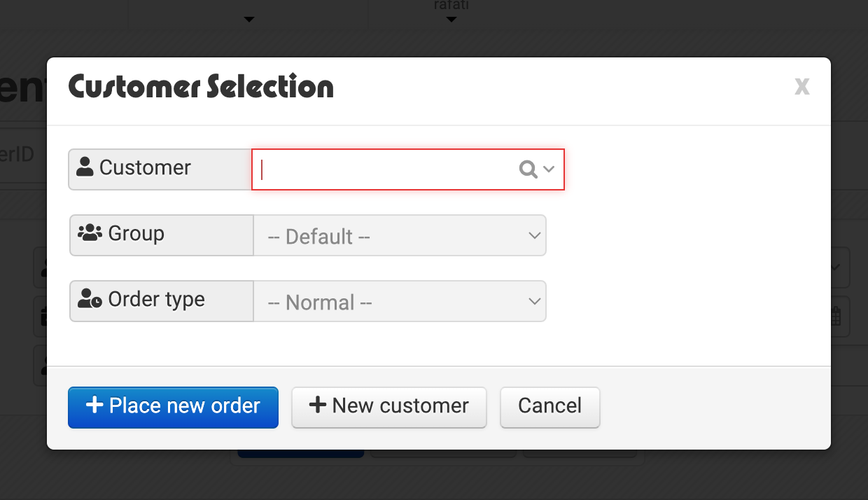Click the Order type field label
The width and height of the screenshot is (868, 500).
(x=156, y=299)
